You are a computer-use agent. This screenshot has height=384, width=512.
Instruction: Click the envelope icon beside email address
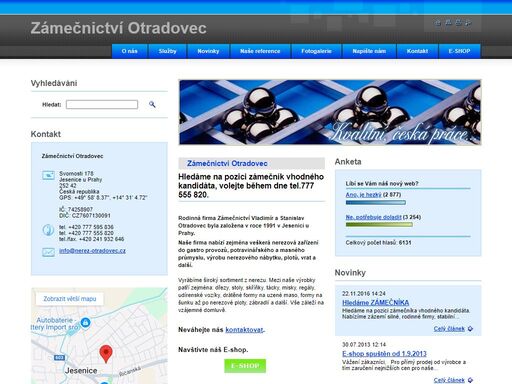[48, 252]
